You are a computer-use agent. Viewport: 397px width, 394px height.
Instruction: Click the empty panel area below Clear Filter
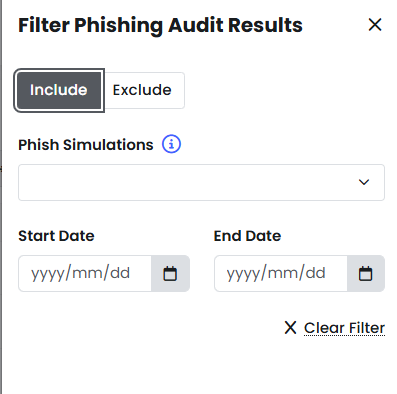click(x=200, y=365)
